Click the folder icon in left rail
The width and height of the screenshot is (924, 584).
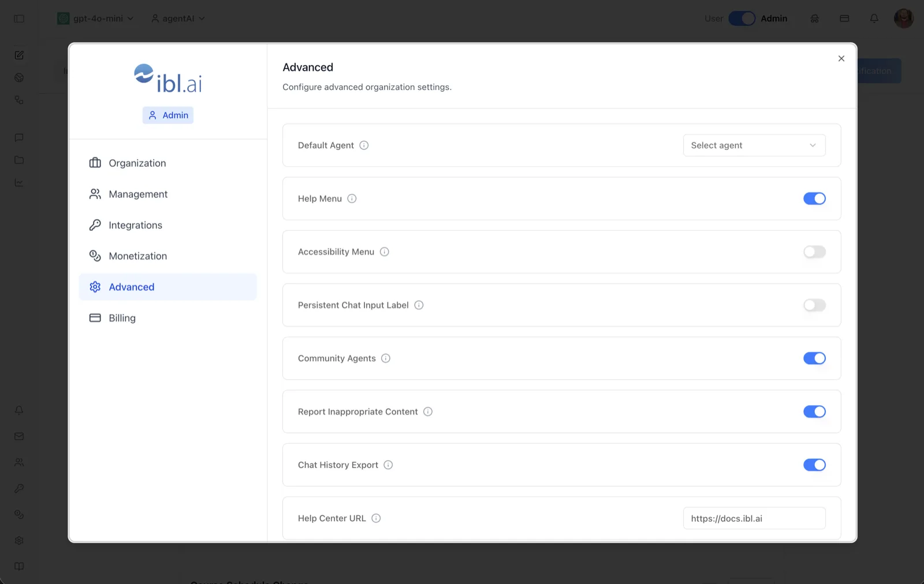(x=19, y=160)
